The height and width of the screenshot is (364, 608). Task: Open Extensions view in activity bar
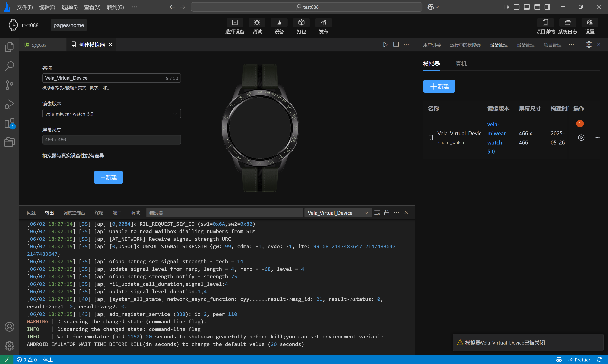(9, 123)
